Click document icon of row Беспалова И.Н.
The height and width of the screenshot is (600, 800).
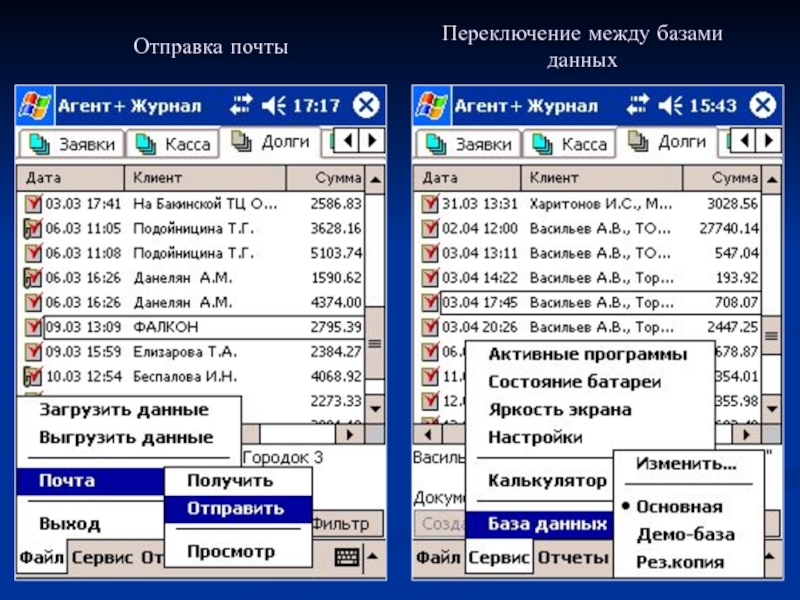[33, 377]
